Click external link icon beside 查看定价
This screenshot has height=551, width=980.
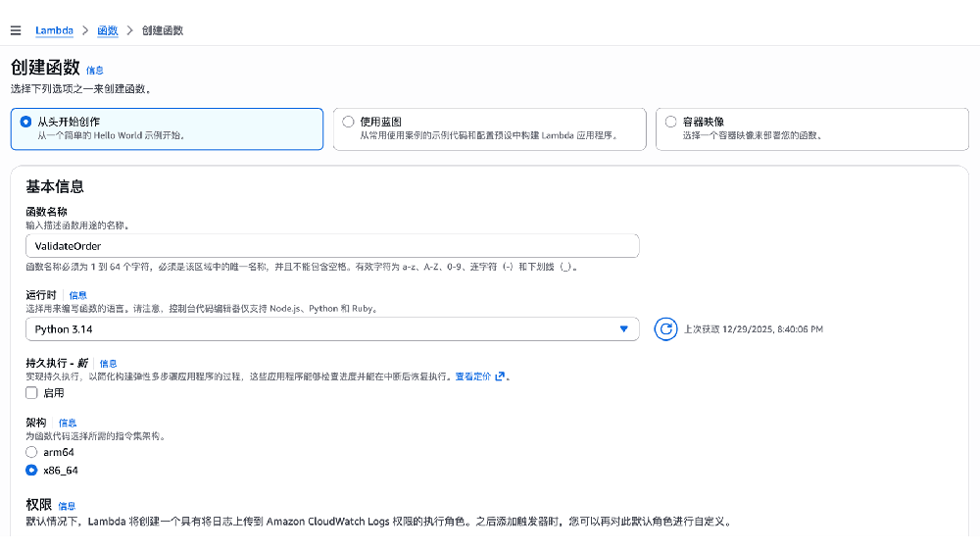coord(500,376)
